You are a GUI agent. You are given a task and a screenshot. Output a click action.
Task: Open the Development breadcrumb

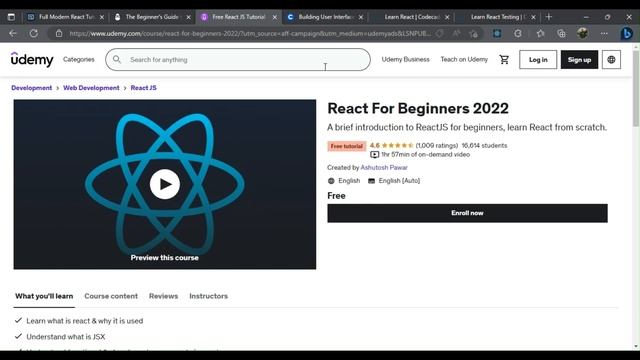pyautogui.click(x=31, y=88)
